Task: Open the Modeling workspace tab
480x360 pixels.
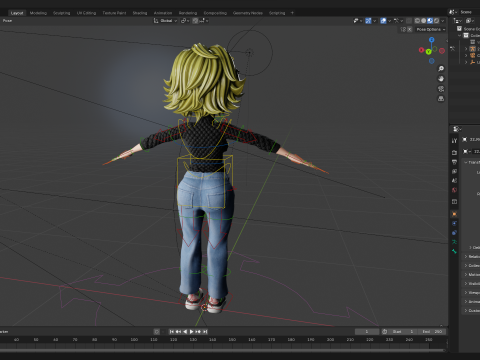Action: click(38, 13)
